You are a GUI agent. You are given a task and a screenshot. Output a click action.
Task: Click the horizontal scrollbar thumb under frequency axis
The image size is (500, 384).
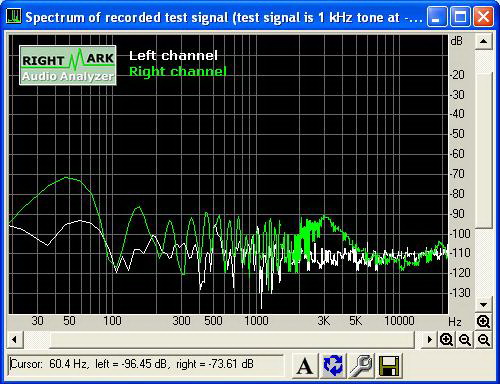[x=232, y=340]
